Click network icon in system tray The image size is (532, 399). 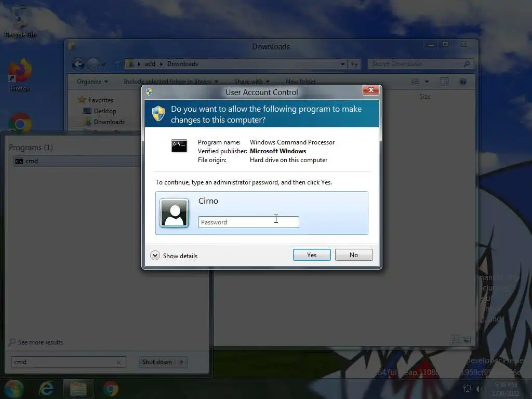(x=467, y=389)
